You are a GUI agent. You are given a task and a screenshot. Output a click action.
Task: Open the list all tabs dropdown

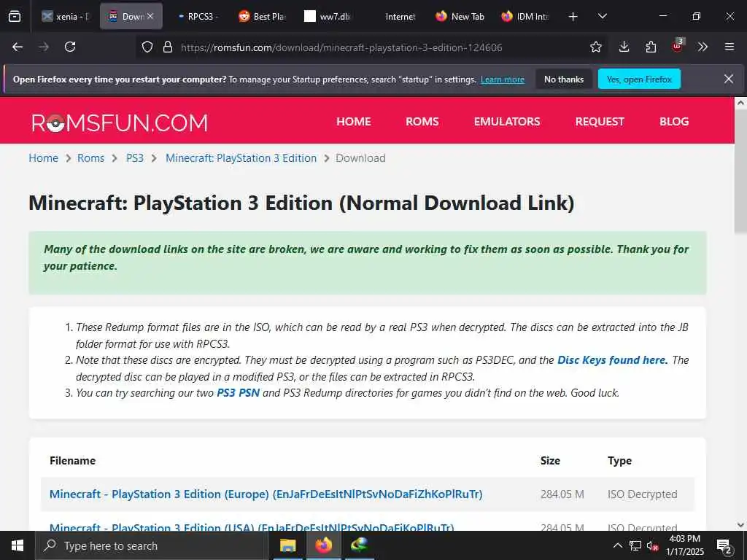coord(602,16)
